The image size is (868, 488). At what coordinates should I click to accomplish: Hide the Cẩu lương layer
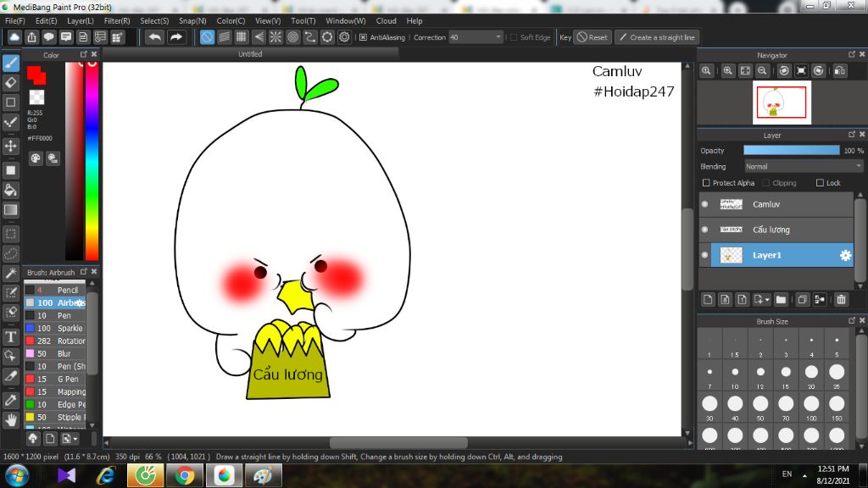coord(704,230)
